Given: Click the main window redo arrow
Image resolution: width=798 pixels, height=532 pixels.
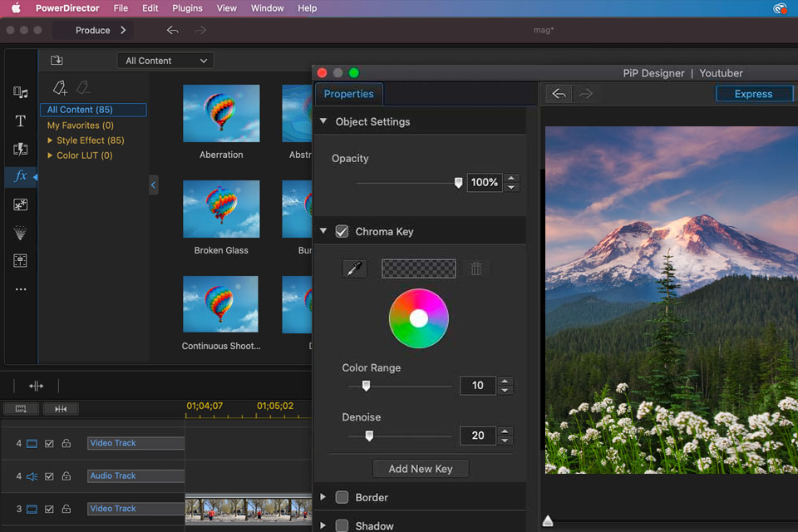Looking at the screenshot, I should click(200, 30).
